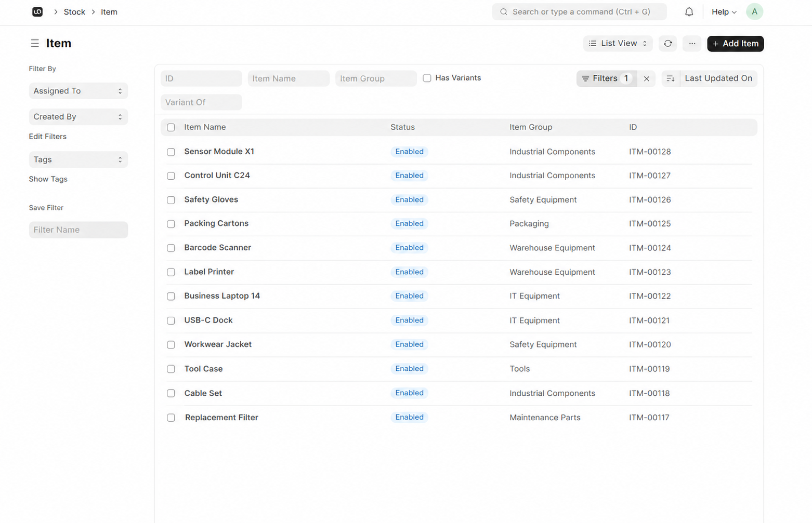Go to Stock in the breadcrumb
The height and width of the screenshot is (523, 812).
point(74,12)
